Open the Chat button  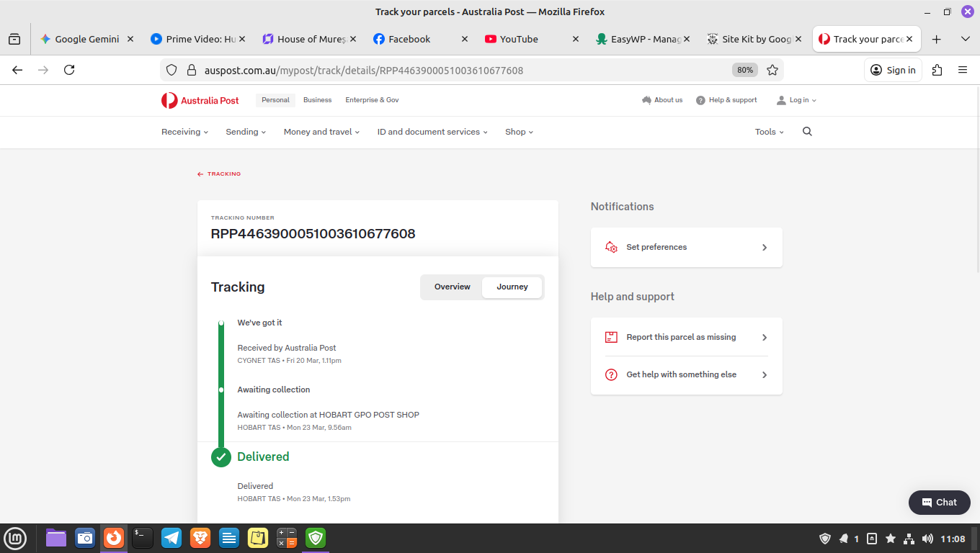(x=939, y=503)
